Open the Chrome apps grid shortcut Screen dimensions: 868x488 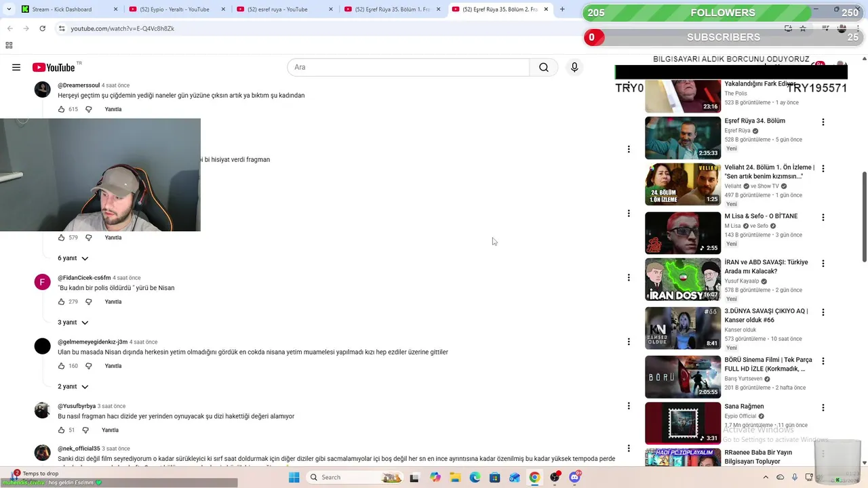click(x=9, y=45)
